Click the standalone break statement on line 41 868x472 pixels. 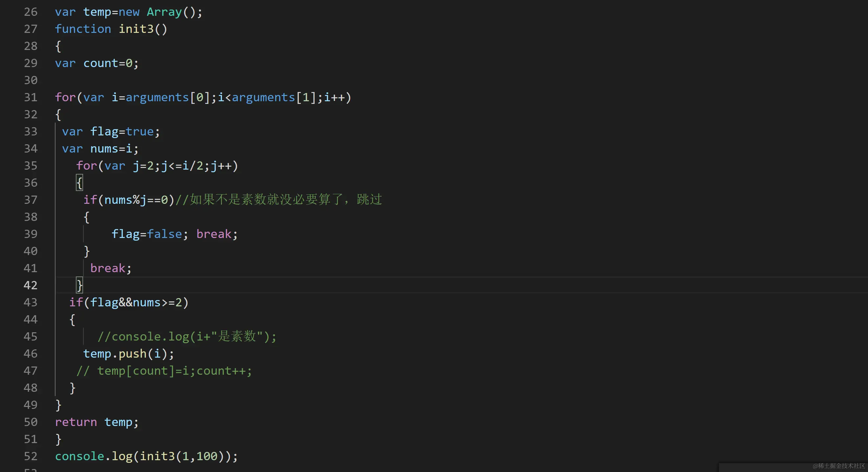tap(107, 268)
